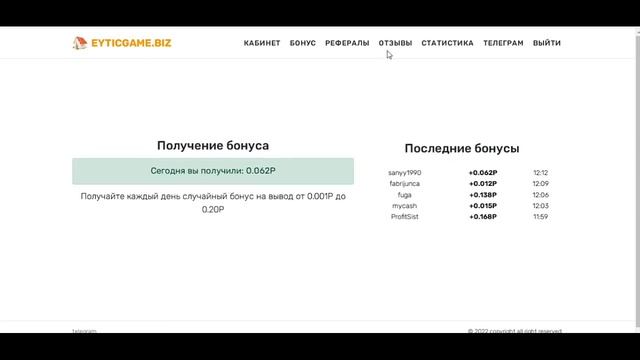Log out via ВЫЙТИ
Image resolution: width=640 pixels, height=360 pixels.
click(x=547, y=43)
